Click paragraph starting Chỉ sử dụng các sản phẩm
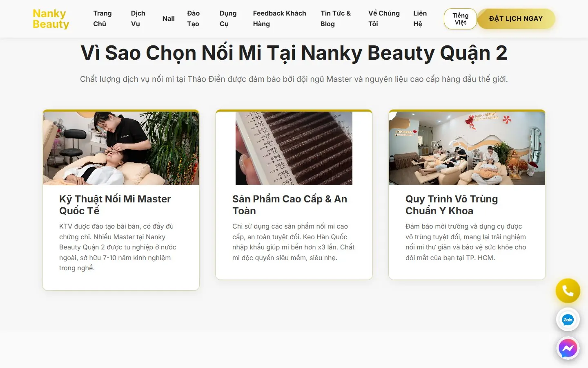The height and width of the screenshot is (368, 588). point(294,242)
